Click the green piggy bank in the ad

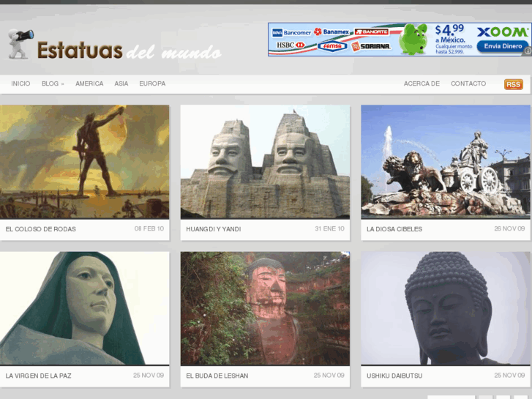[413, 39]
